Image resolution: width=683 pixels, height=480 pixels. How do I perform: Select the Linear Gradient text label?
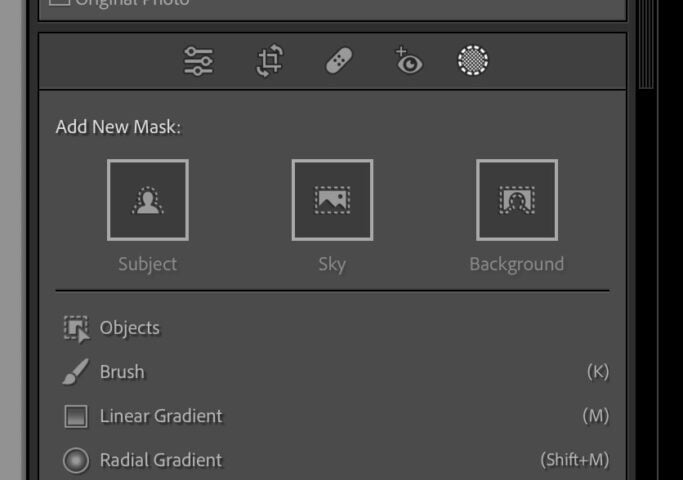point(161,416)
